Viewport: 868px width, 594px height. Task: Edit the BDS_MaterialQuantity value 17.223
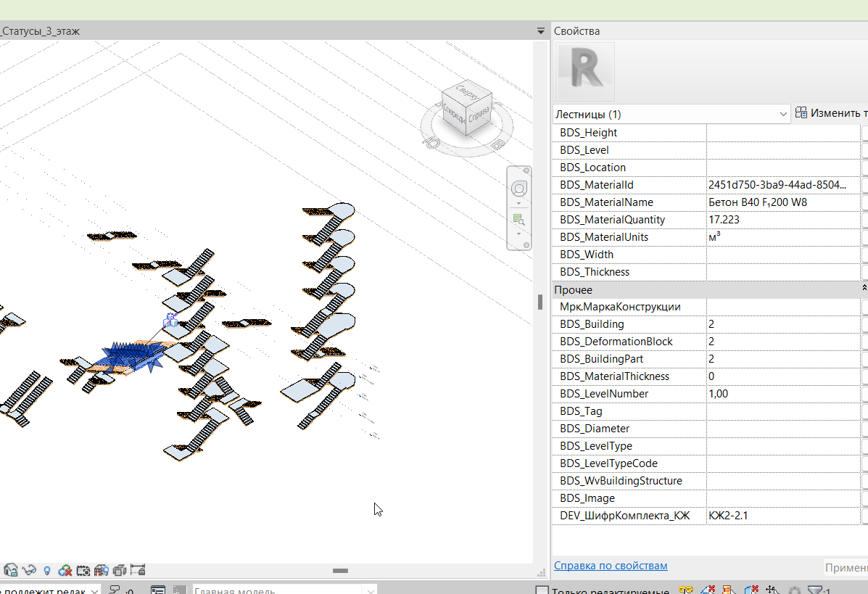pyautogui.click(x=783, y=219)
